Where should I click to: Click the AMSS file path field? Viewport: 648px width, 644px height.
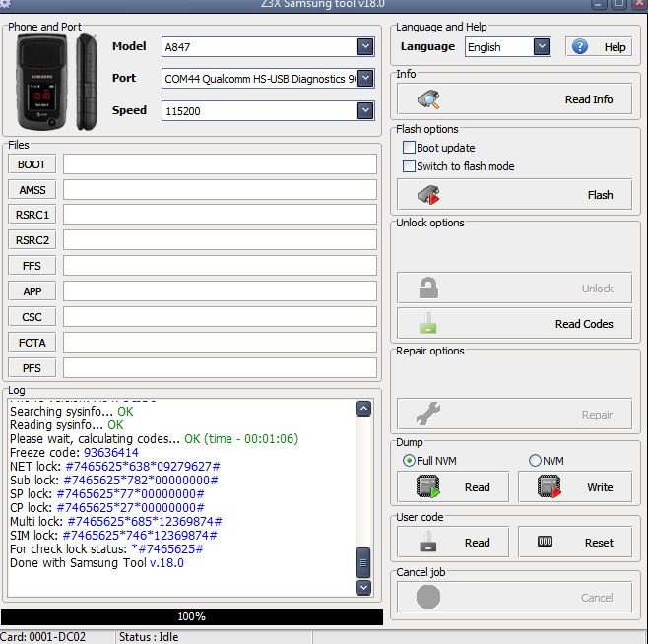[220, 190]
